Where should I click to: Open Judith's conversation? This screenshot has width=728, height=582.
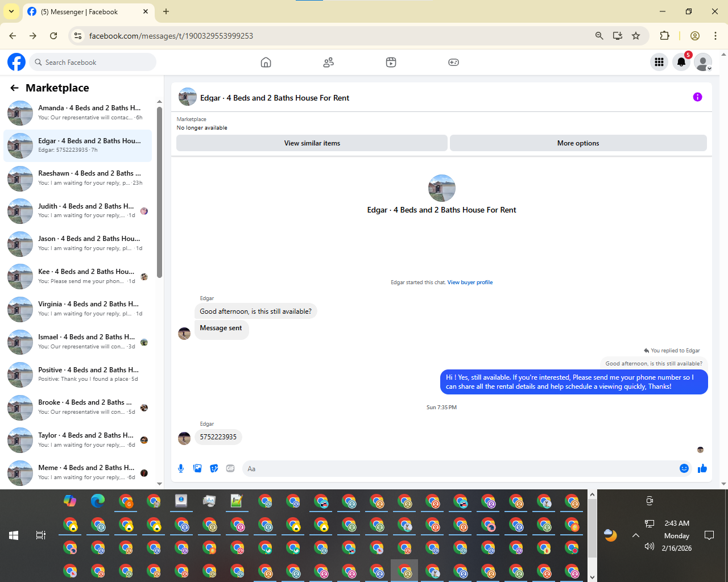click(x=78, y=211)
